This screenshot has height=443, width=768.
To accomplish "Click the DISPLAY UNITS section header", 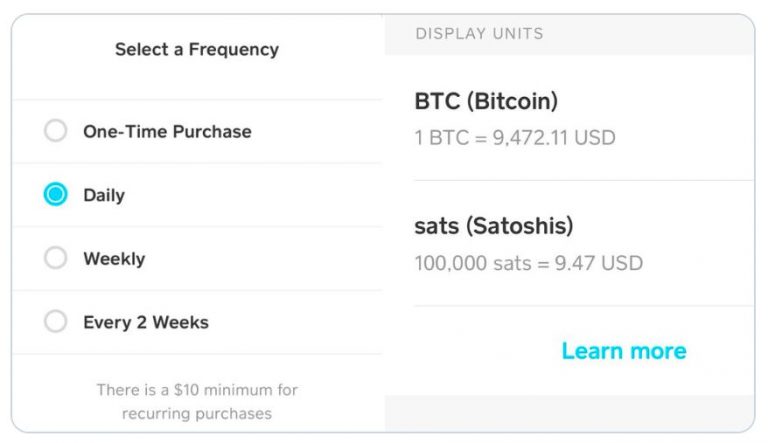I will pos(479,34).
